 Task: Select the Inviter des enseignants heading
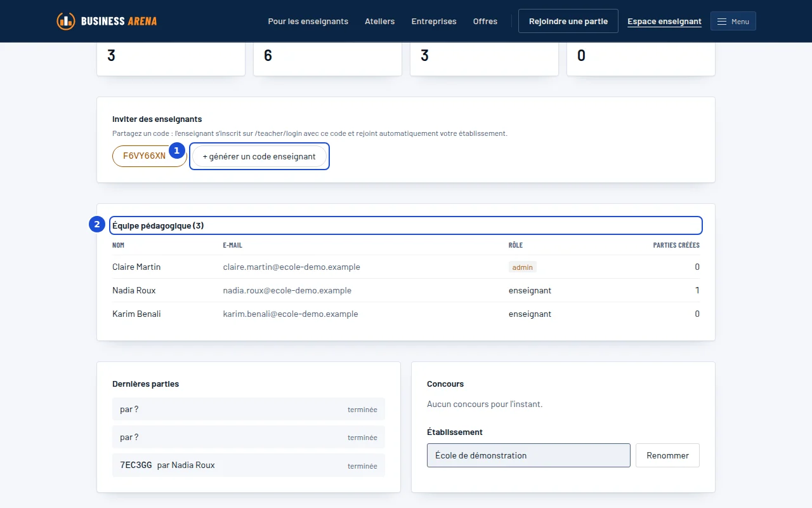coord(157,119)
